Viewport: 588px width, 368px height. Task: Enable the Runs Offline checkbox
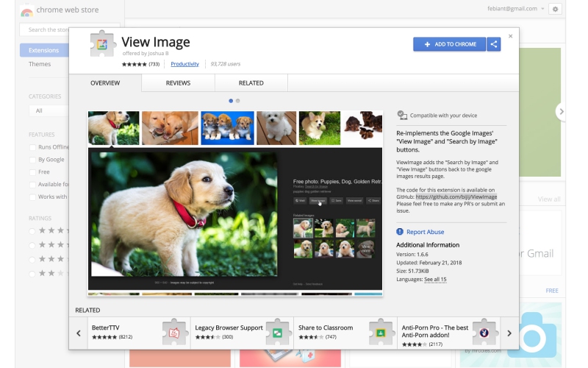32,147
